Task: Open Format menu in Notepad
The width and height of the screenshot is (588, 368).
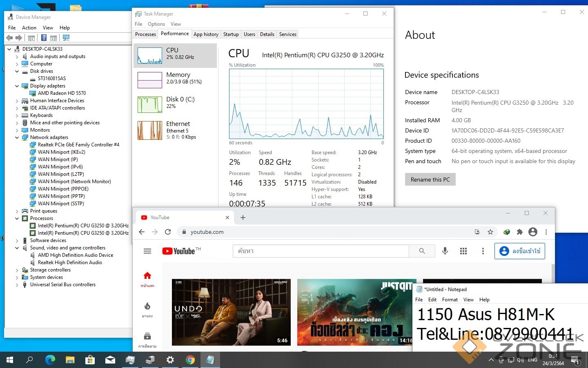Action: tap(450, 300)
